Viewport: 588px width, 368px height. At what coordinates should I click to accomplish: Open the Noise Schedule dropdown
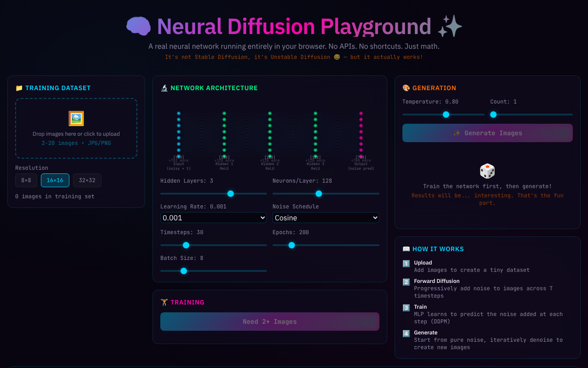[326, 218]
